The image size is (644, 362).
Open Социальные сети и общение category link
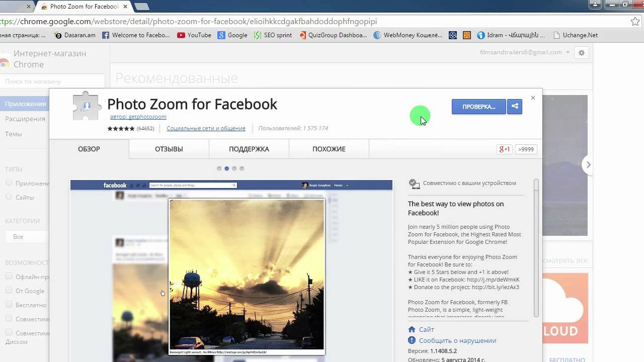click(206, 128)
